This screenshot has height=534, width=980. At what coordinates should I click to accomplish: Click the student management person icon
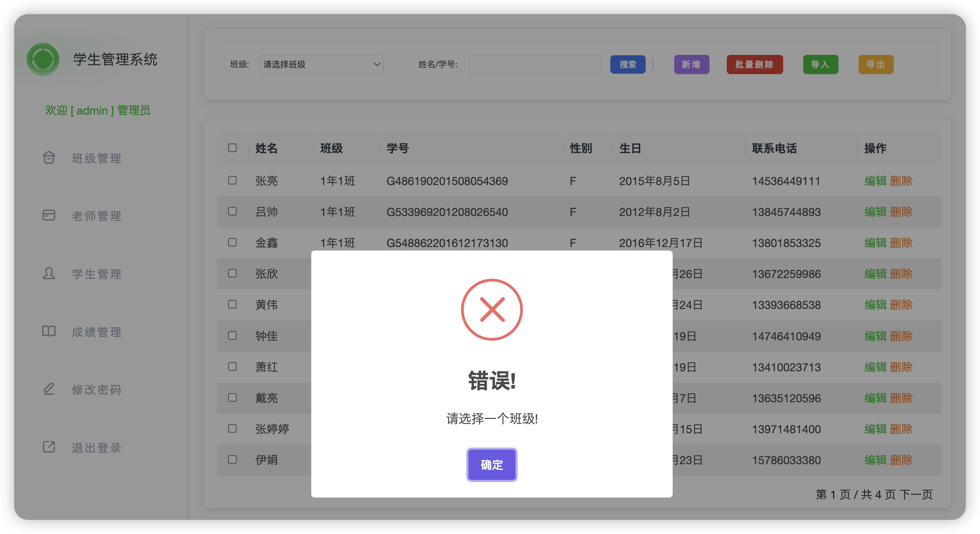point(49,273)
